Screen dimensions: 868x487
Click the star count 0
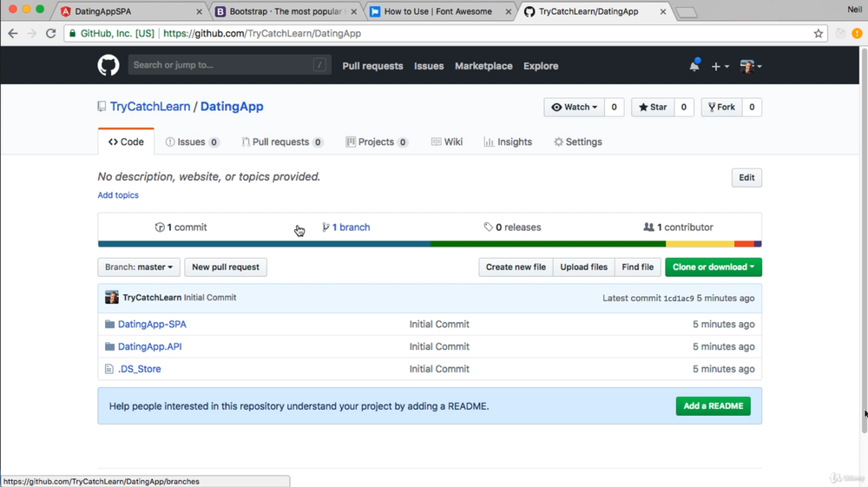(x=684, y=108)
